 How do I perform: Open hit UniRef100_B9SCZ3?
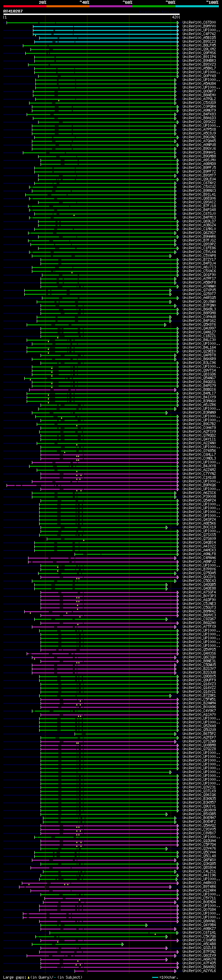coord(199,41)
